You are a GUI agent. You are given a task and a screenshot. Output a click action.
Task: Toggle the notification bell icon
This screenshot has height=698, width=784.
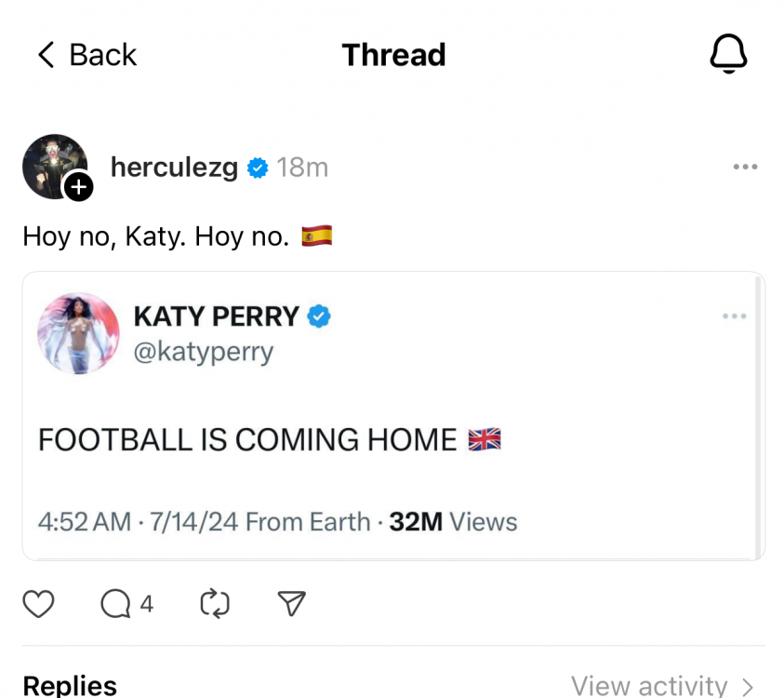point(728,55)
